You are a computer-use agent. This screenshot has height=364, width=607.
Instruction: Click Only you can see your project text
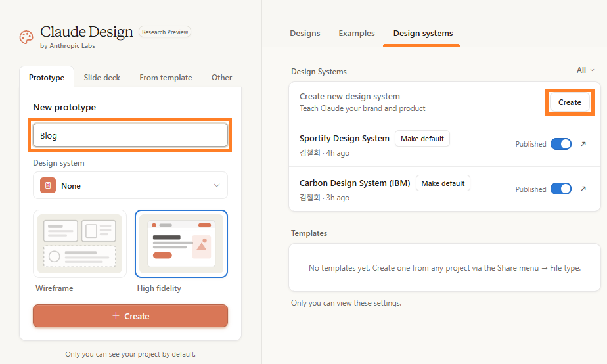coord(131,354)
